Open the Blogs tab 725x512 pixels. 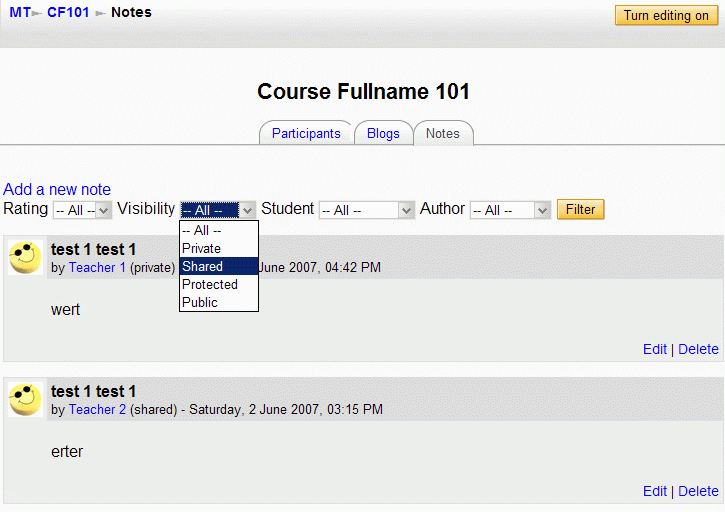[x=383, y=133]
